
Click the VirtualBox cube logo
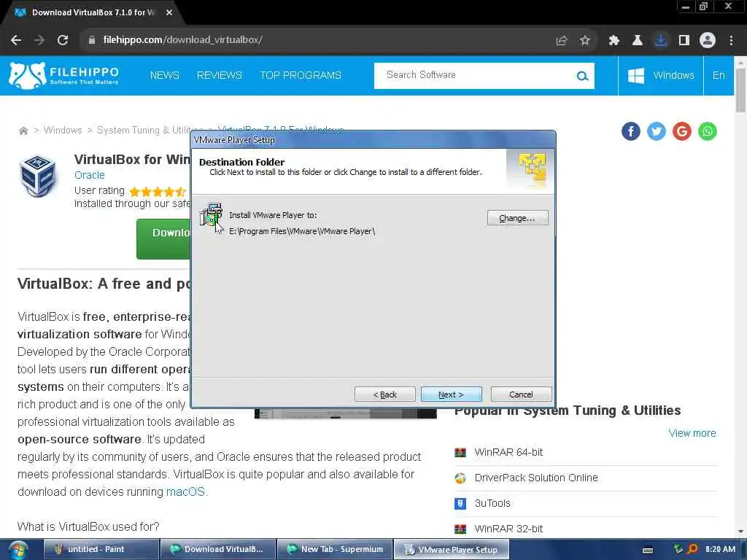[x=37, y=175]
